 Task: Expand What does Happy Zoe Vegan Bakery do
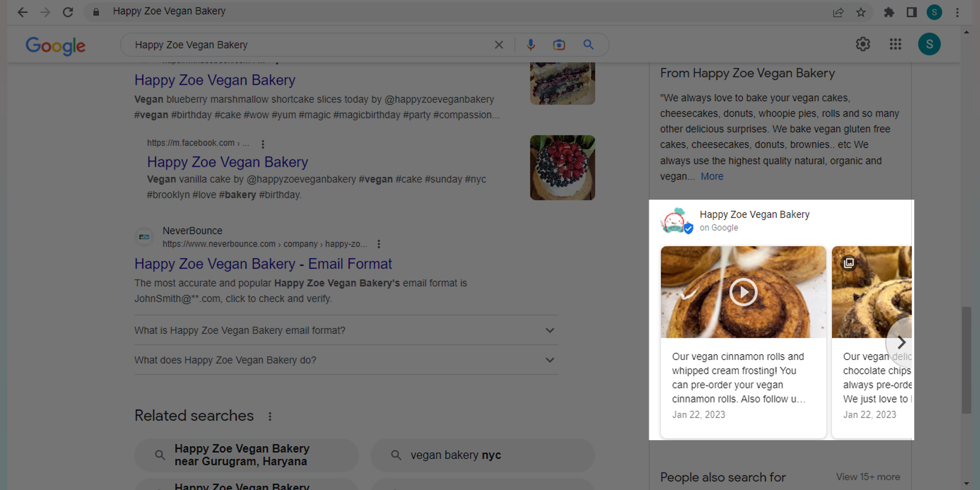point(346,360)
